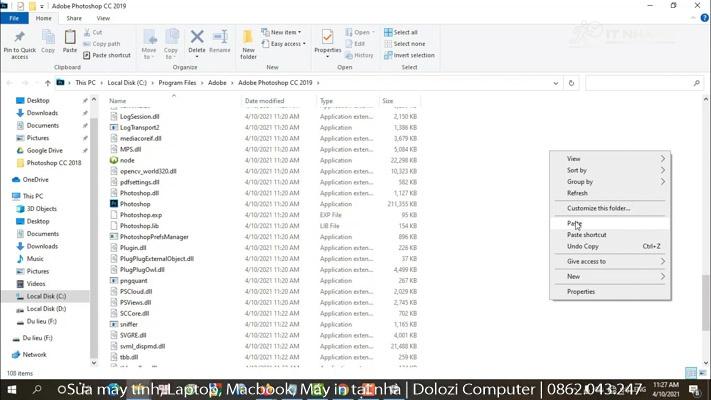Image resolution: width=711 pixels, height=400 pixels.
Task: Click the Date modified column header
Action: [265, 101]
